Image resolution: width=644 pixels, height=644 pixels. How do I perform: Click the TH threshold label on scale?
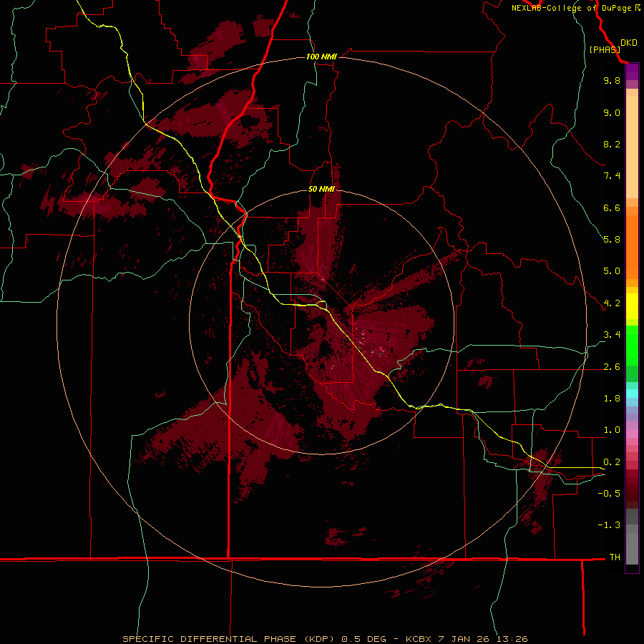click(x=615, y=557)
